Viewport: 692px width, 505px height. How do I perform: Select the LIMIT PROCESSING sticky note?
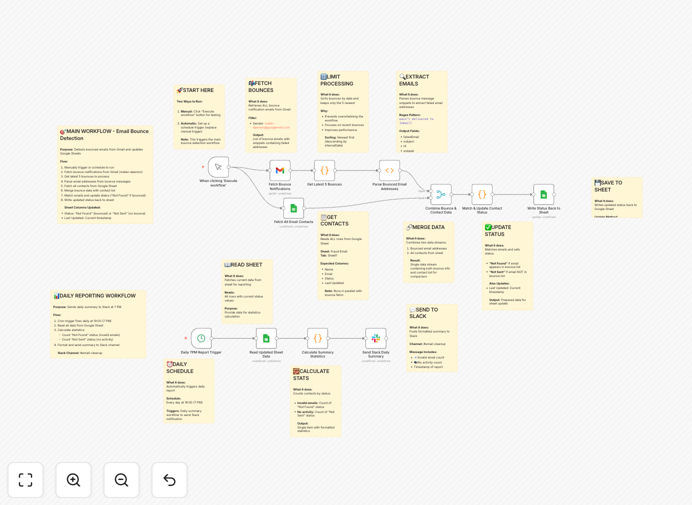coord(343,112)
